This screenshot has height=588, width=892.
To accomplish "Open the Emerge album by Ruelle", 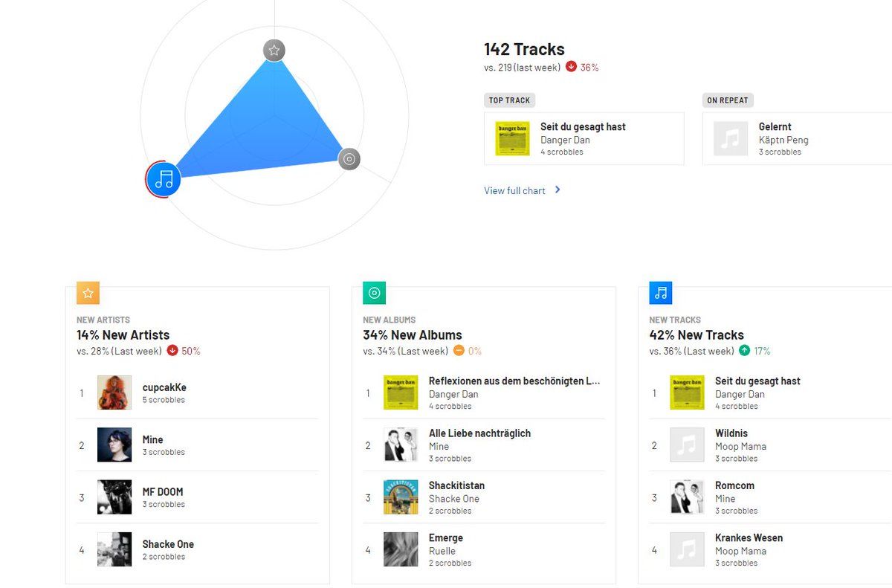I will coord(446,538).
